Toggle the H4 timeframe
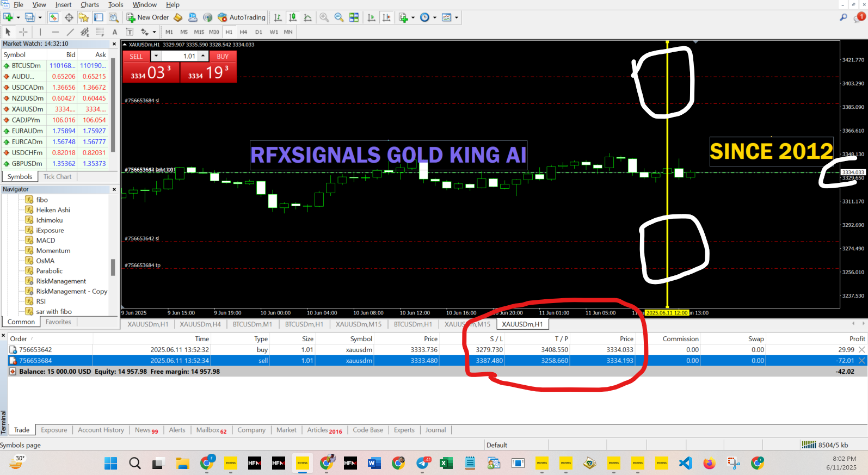This screenshot has width=868, height=475. (x=243, y=32)
